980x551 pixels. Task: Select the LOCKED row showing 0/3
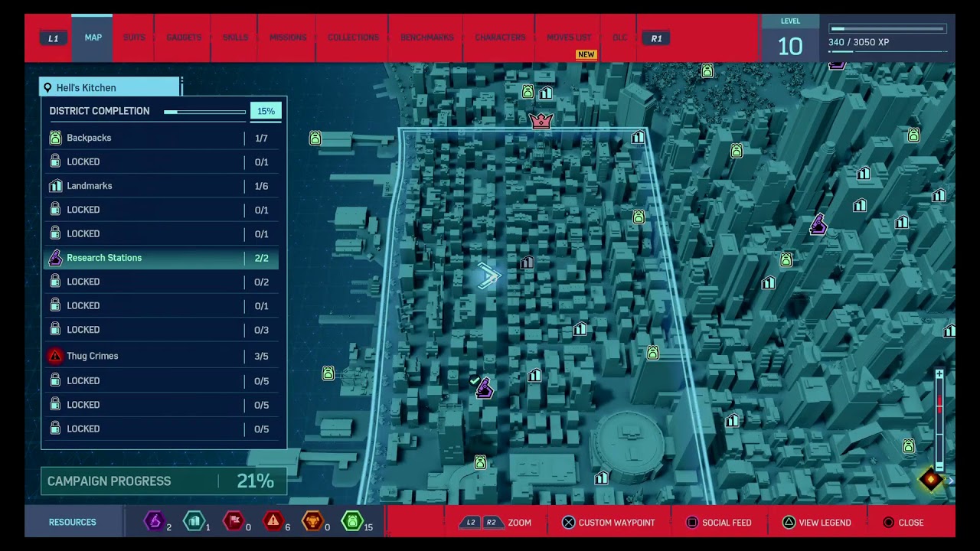161,330
